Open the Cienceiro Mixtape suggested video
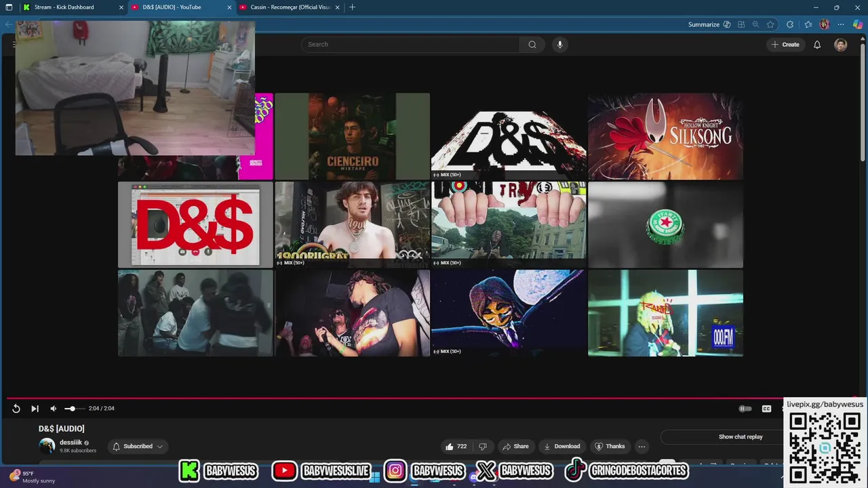 coord(352,136)
